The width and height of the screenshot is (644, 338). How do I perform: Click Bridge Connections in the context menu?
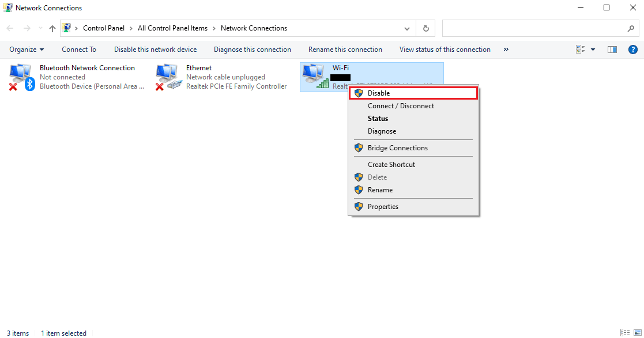coord(397,148)
